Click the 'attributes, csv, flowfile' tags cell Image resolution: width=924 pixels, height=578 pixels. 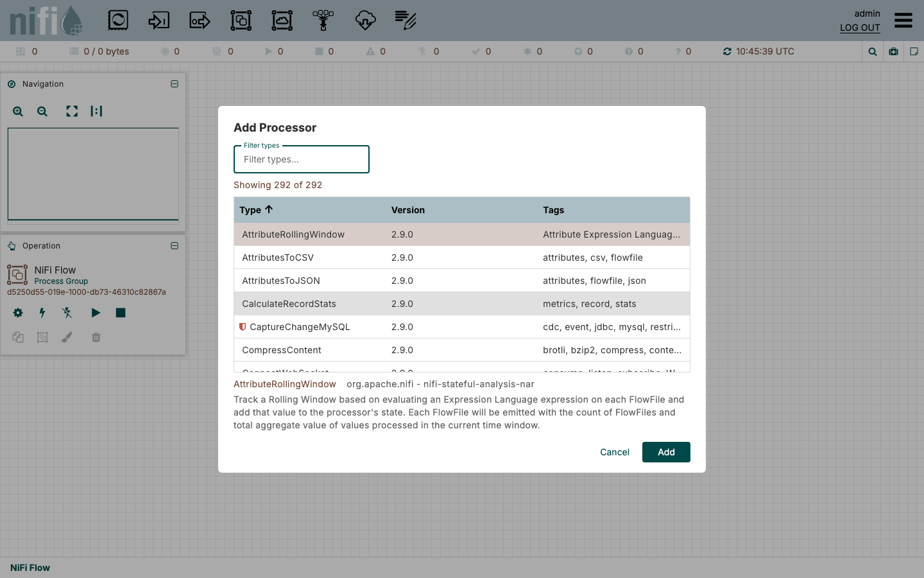click(593, 258)
